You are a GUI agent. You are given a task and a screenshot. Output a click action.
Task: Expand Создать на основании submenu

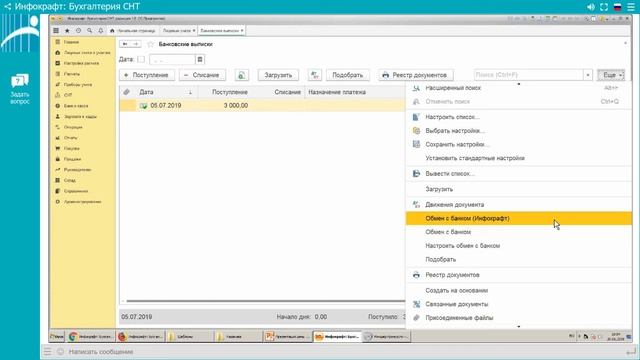coord(519,291)
